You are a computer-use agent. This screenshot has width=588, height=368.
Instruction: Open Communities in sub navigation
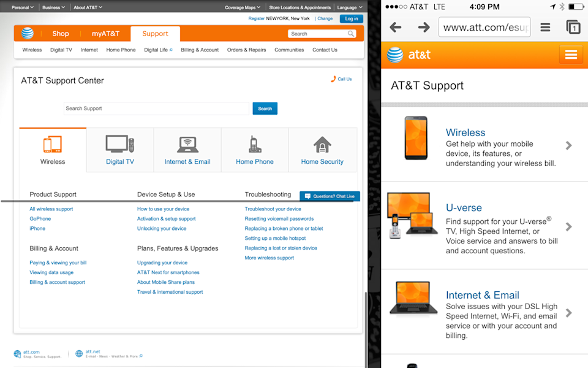coord(289,50)
